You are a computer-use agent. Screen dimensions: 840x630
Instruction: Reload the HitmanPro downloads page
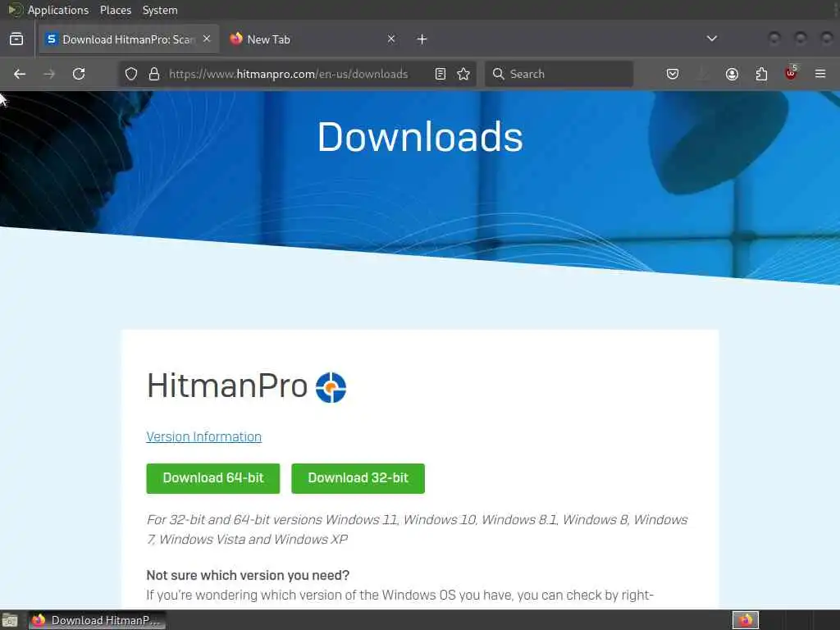pos(79,74)
